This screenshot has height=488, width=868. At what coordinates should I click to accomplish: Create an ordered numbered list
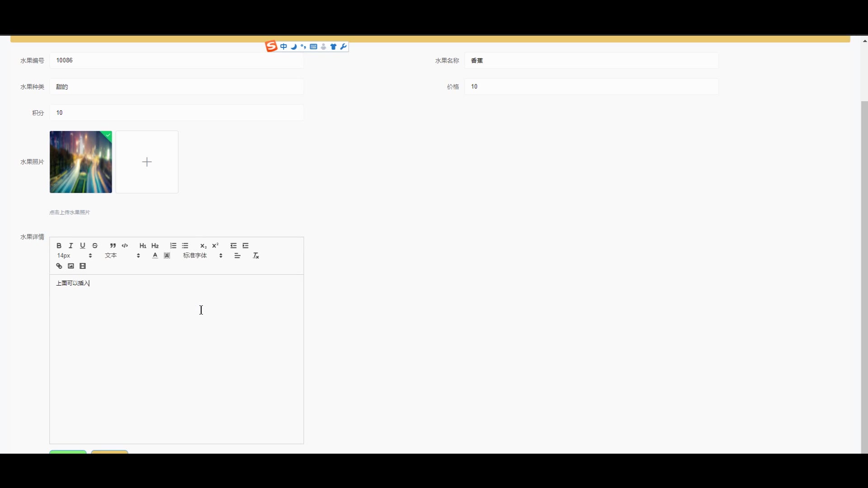(173, 246)
